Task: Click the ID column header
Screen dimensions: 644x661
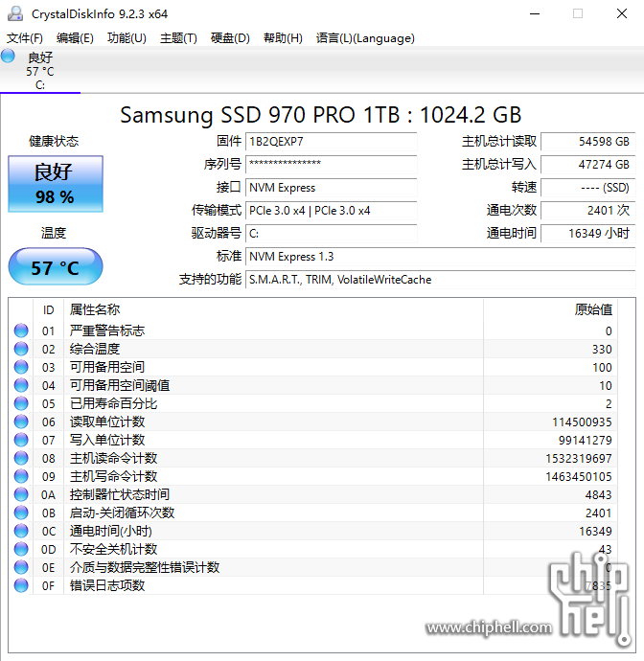Action: [49, 309]
